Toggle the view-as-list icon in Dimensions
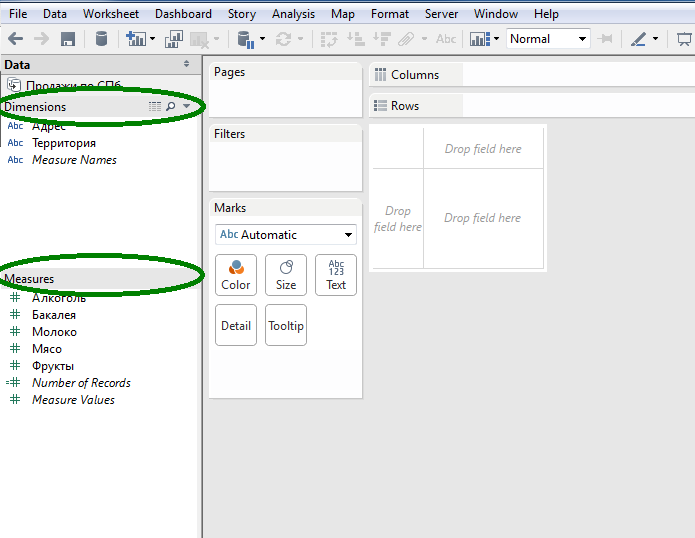This screenshot has height=538, width=695. (155, 106)
